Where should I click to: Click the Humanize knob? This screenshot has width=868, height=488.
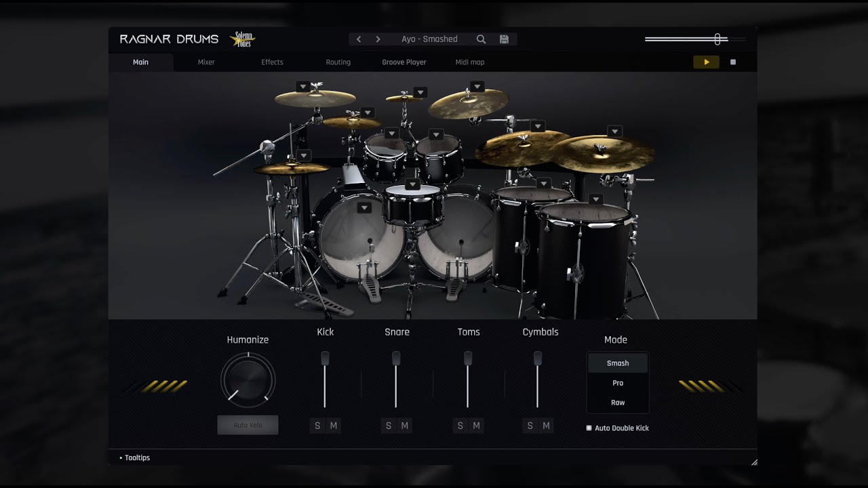click(x=248, y=380)
